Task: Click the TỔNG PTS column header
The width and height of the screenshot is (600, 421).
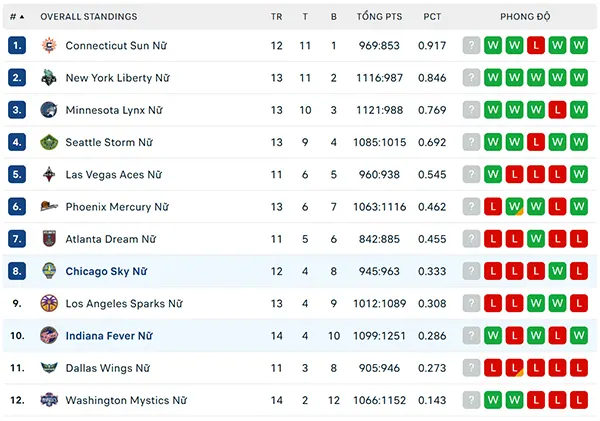Action: (x=379, y=16)
